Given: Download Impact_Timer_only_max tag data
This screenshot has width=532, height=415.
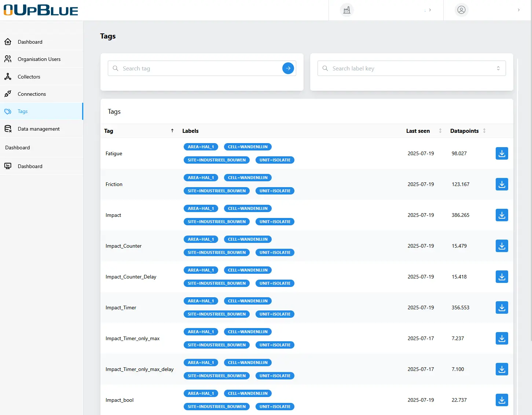Looking at the screenshot, I should pos(502,338).
